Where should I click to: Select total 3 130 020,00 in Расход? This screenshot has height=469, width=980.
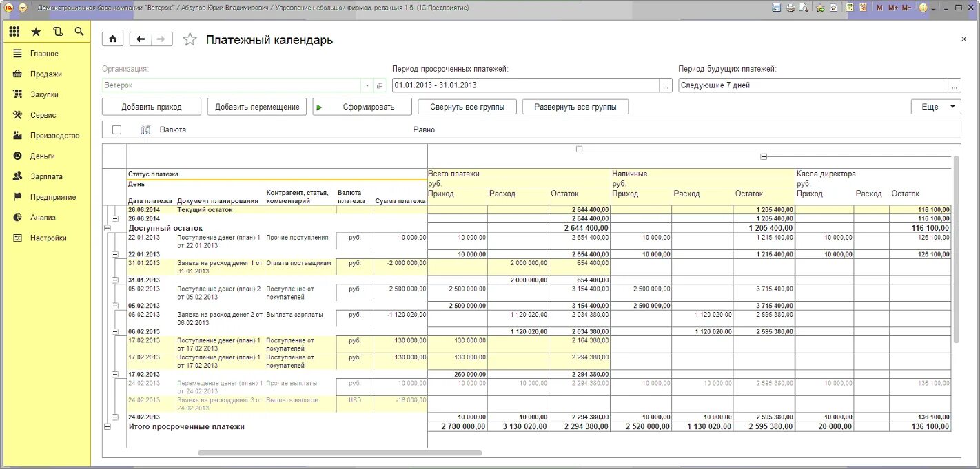(518, 427)
